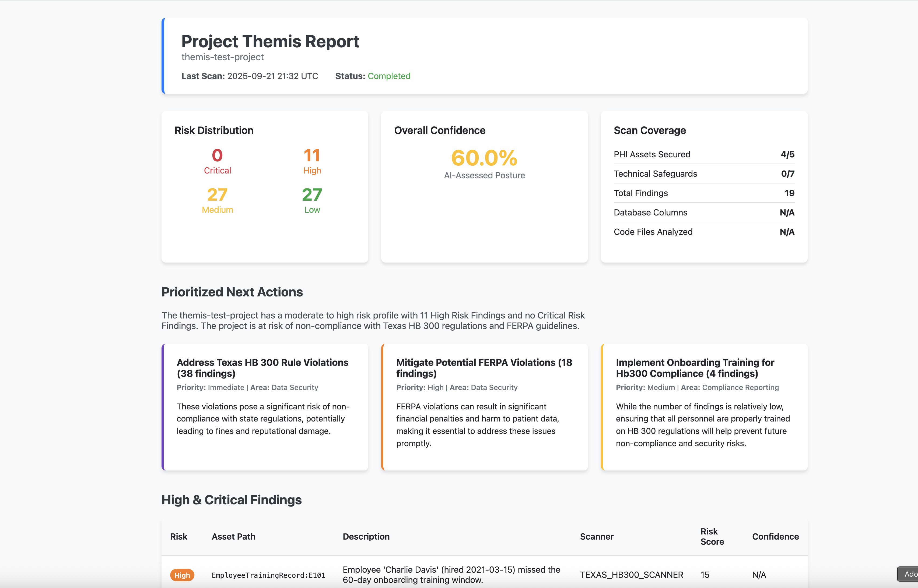Click the Completed status text
The image size is (918, 588).
click(389, 76)
